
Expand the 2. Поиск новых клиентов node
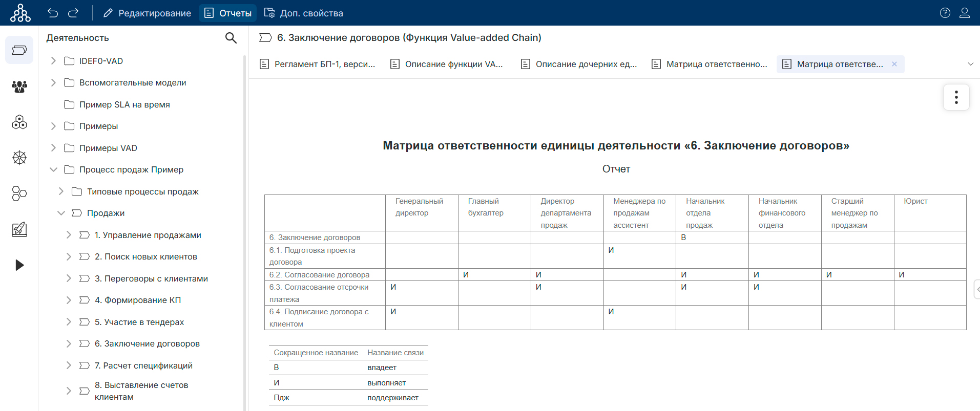coord(69,256)
